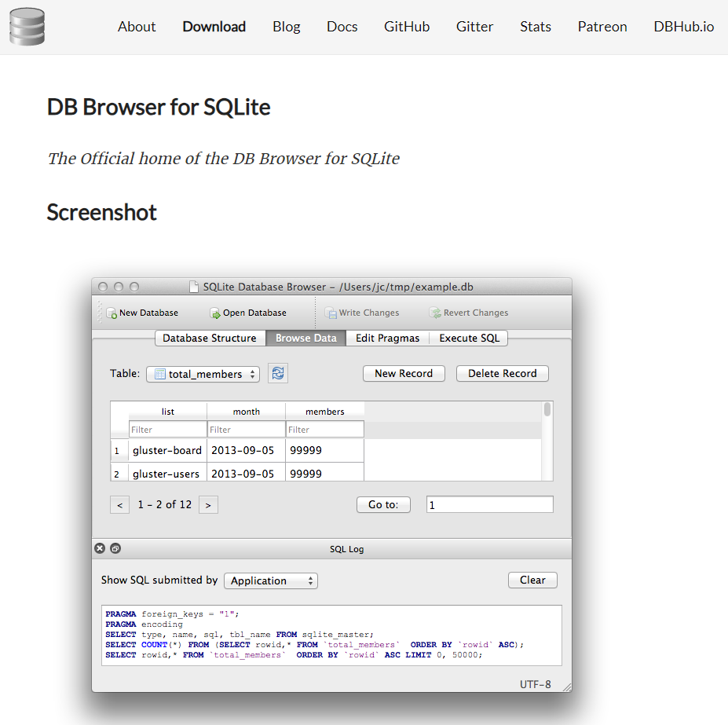Screen dimensions: 728x725
Task: Click inside the SQL log text area
Action: tap(331, 635)
